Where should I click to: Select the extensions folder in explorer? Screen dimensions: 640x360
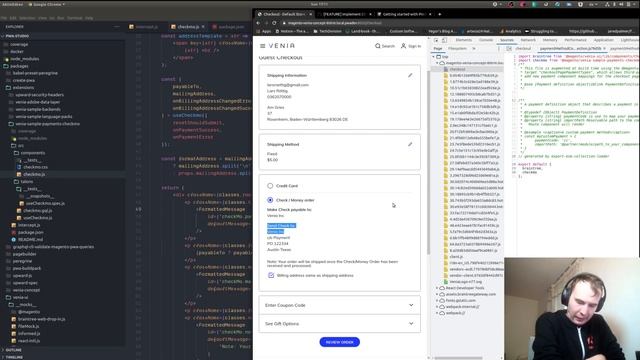(x=23, y=87)
